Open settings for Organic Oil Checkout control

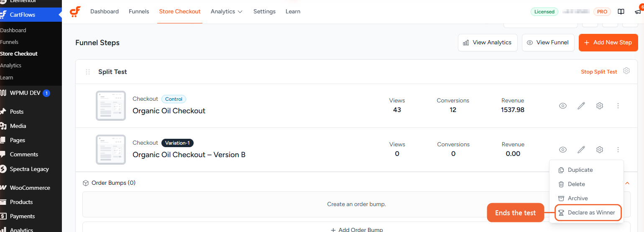tap(600, 106)
